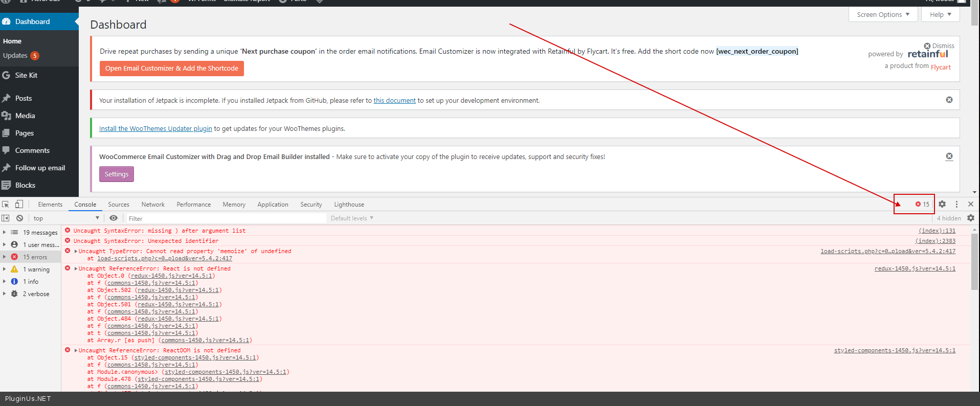
Task: Click Open Email Customizer & Add the Shortcode
Action: coord(171,69)
